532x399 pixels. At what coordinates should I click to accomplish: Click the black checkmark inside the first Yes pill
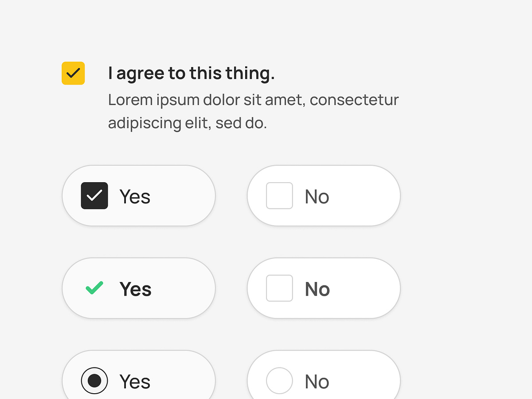(x=94, y=195)
